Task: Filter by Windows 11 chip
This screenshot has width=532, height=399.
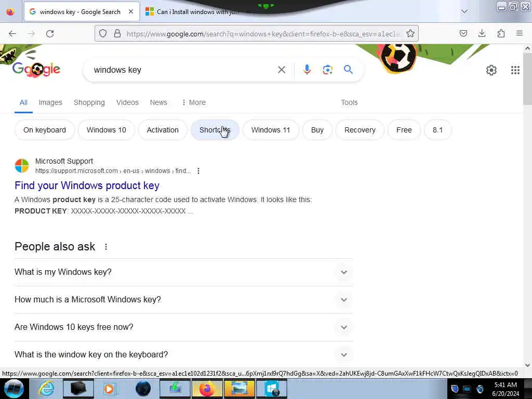Action: (x=270, y=130)
